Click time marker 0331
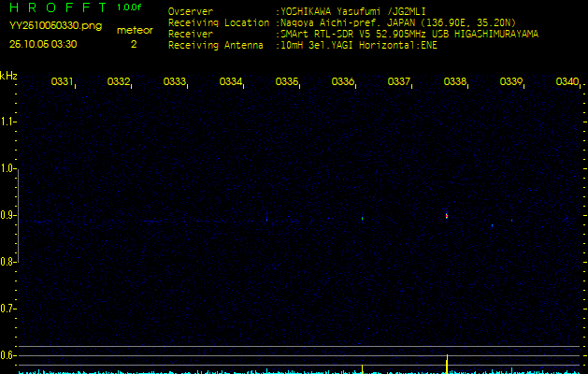This screenshot has width=588, height=374. coord(62,81)
